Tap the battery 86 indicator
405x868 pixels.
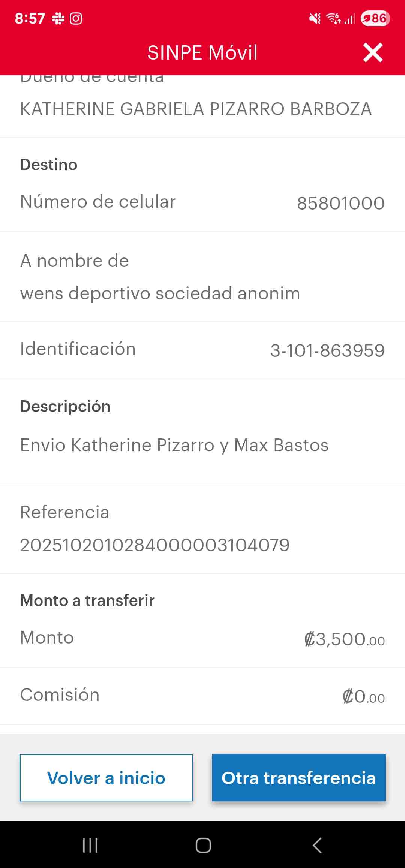click(375, 18)
